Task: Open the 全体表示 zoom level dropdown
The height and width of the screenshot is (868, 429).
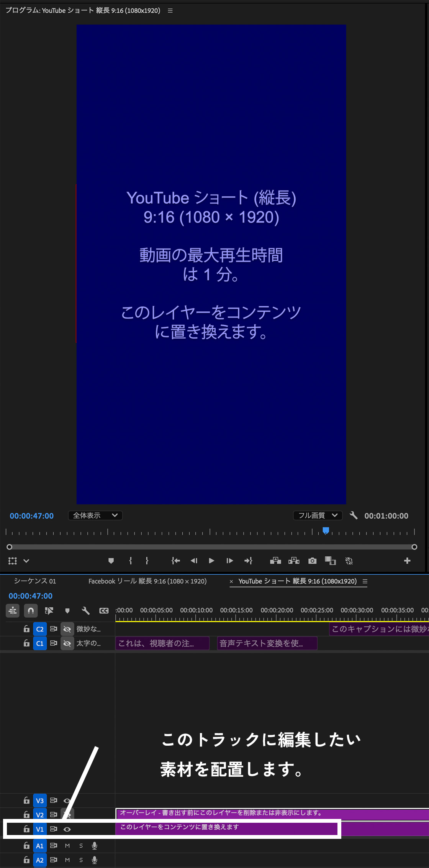Action: (95, 516)
